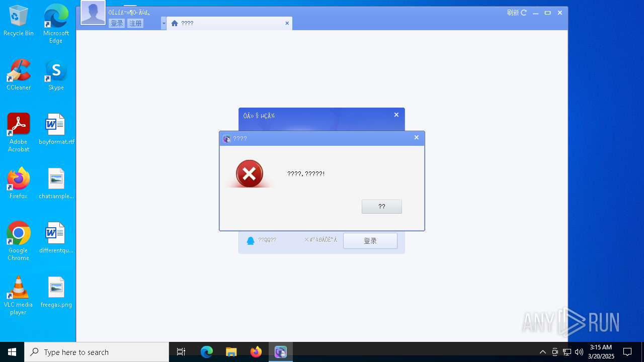Open File Explorer from taskbar

click(x=231, y=352)
